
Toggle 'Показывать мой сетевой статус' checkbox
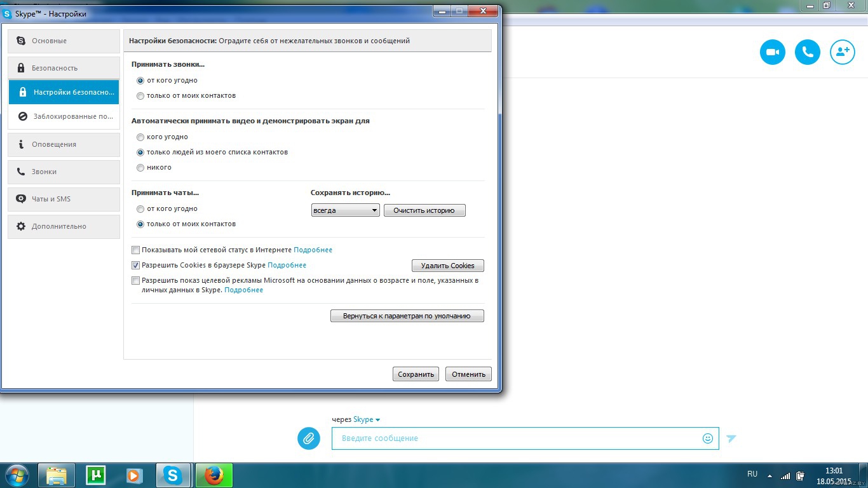[135, 250]
